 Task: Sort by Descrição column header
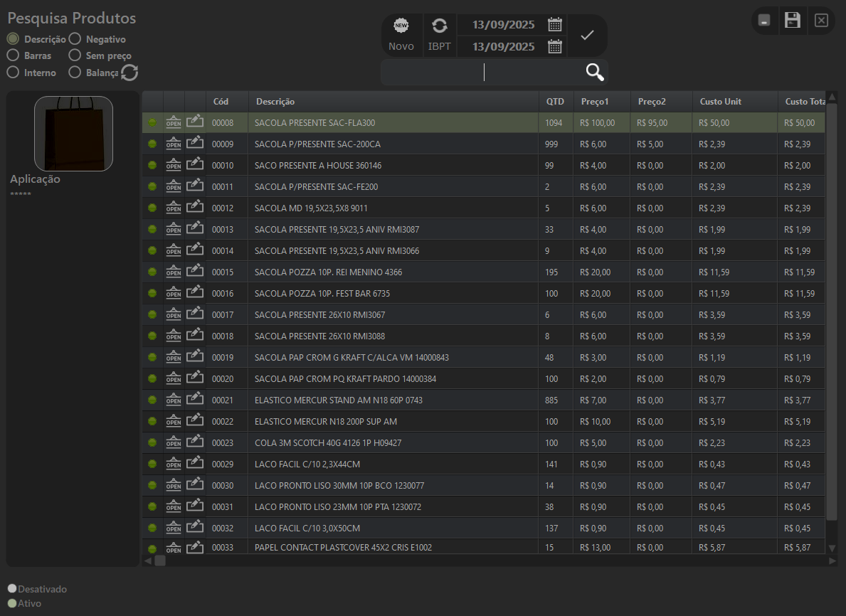click(275, 102)
